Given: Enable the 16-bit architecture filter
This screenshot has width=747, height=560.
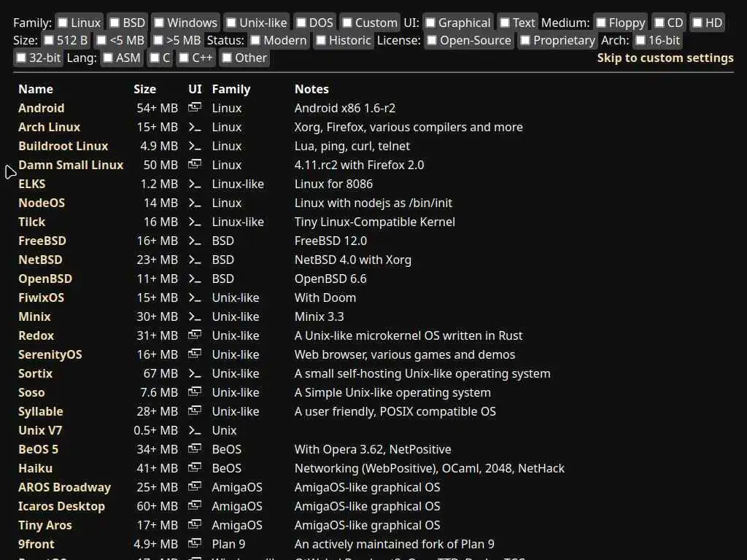Looking at the screenshot, I should (x=640, y=41).
